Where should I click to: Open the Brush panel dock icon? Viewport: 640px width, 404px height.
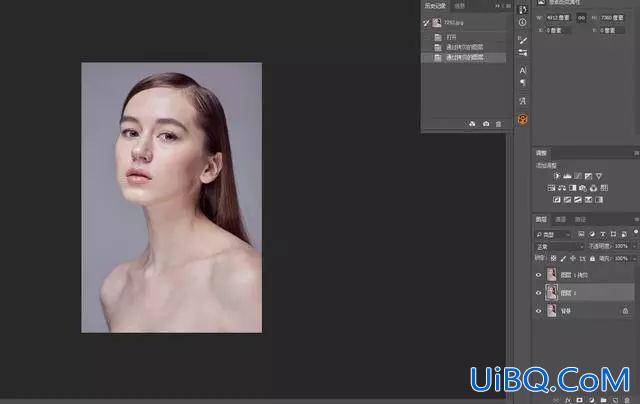(x=522, y=40)
